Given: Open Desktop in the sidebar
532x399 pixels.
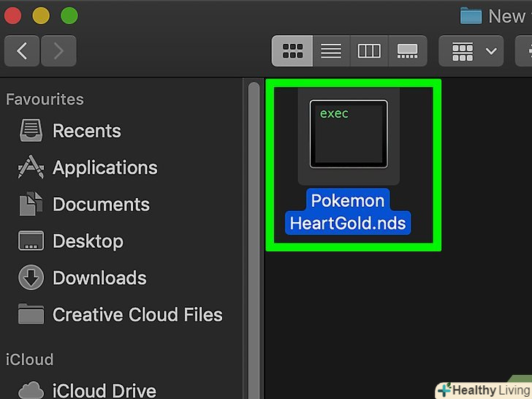Looking at the screenshot, I should 88,241.
